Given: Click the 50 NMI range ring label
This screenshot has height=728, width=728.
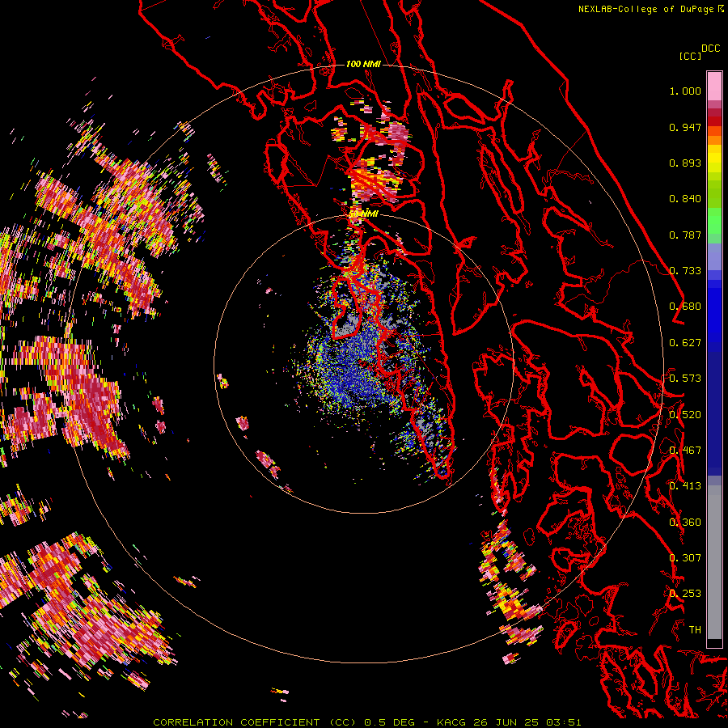Looking at the screenshot, I should coord(363,214).
